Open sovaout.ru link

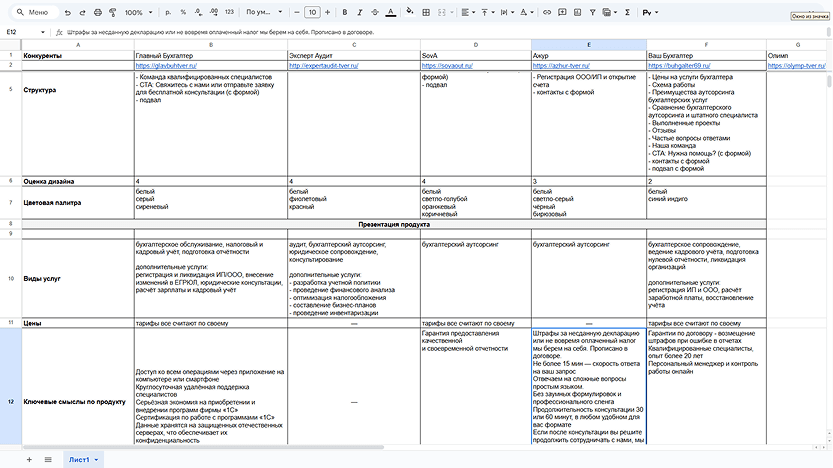point(447,65)
